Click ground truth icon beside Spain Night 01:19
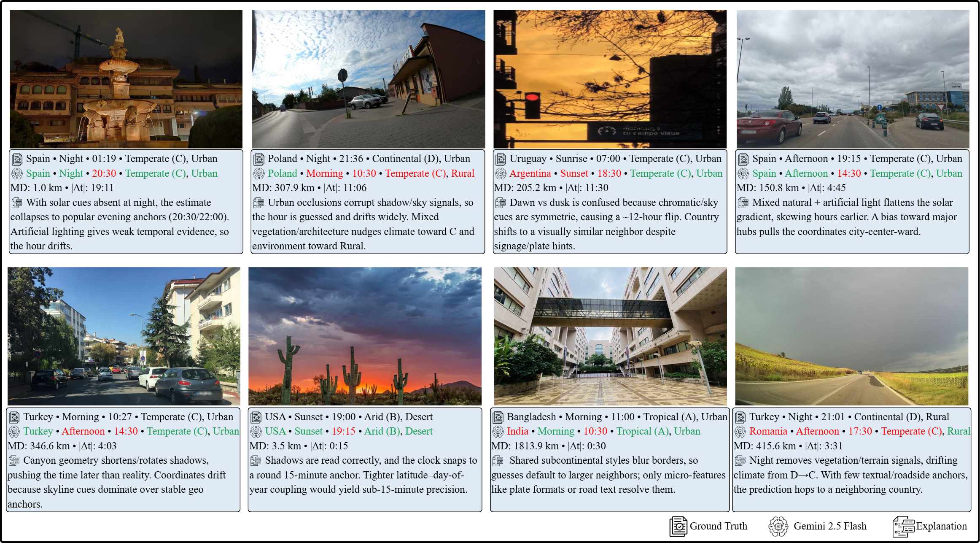This screenshot has height=543, width=980. click(x=17, y=159)
